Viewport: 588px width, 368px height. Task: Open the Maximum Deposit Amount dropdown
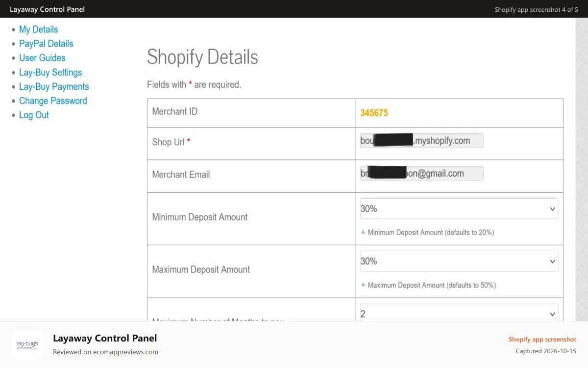[x=459, y=262]
